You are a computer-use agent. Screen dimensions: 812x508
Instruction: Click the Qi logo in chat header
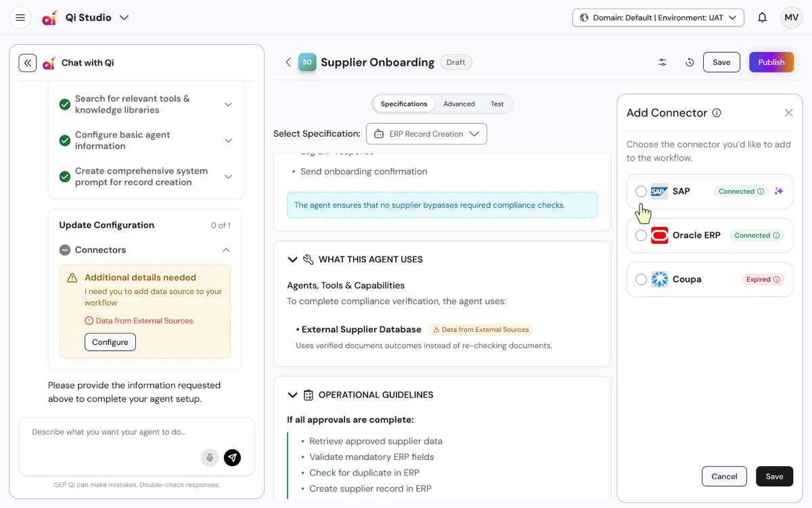(x=49, y=63)
